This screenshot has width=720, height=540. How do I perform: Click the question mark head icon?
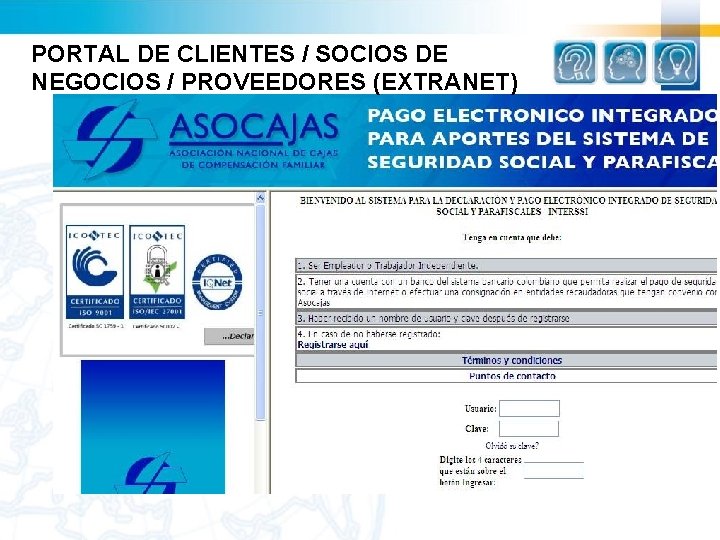pos(575,63)
